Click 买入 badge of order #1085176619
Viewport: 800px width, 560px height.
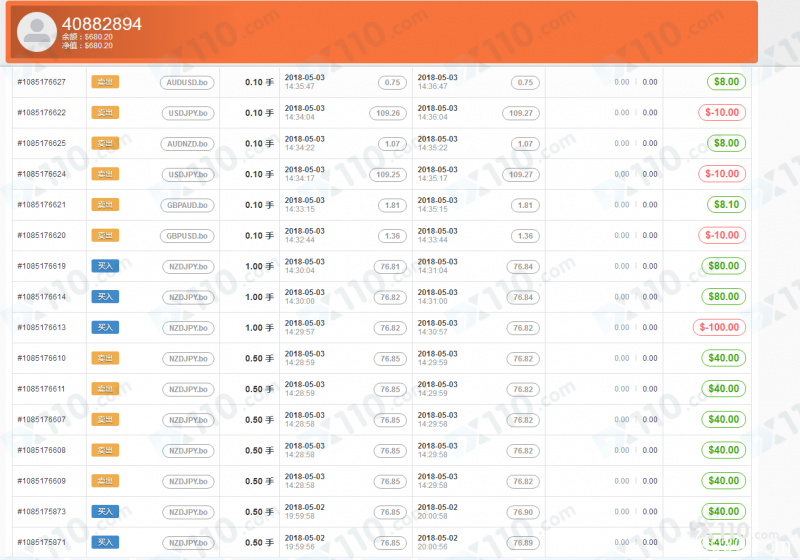(x=105, y=266)
